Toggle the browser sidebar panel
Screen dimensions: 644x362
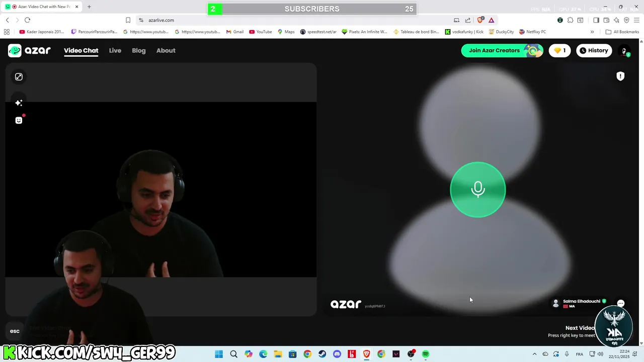(x=596, y=20)
